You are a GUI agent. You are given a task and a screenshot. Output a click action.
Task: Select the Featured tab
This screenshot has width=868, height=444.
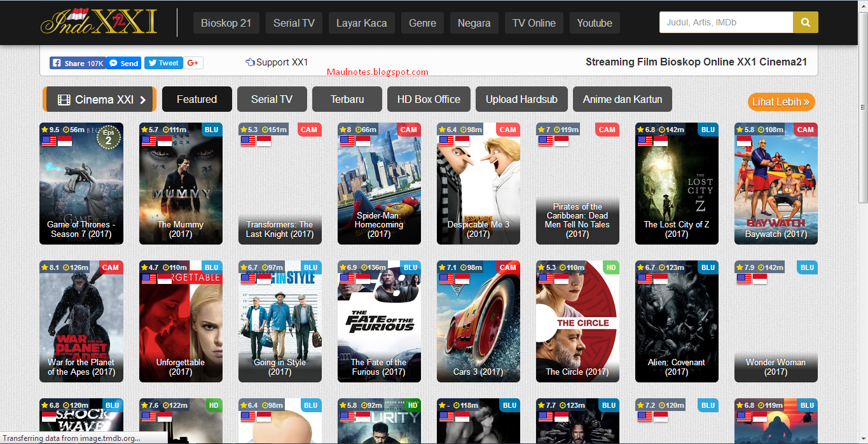196,99
